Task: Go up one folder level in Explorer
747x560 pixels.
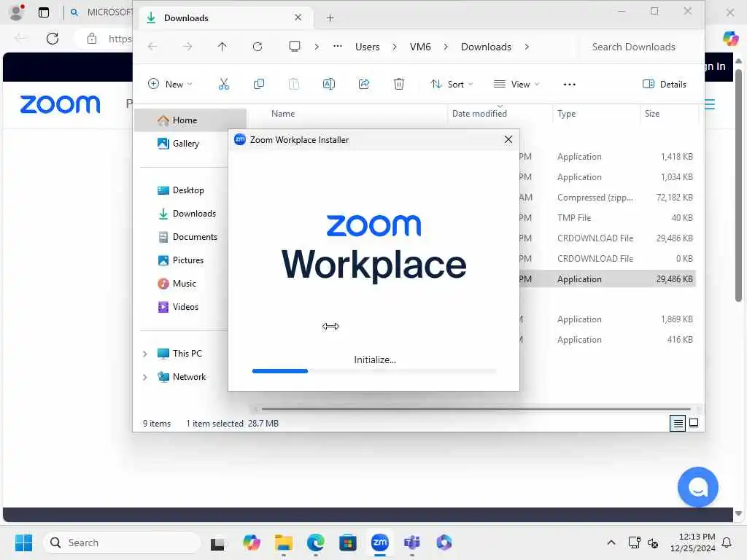Action: 222,46
